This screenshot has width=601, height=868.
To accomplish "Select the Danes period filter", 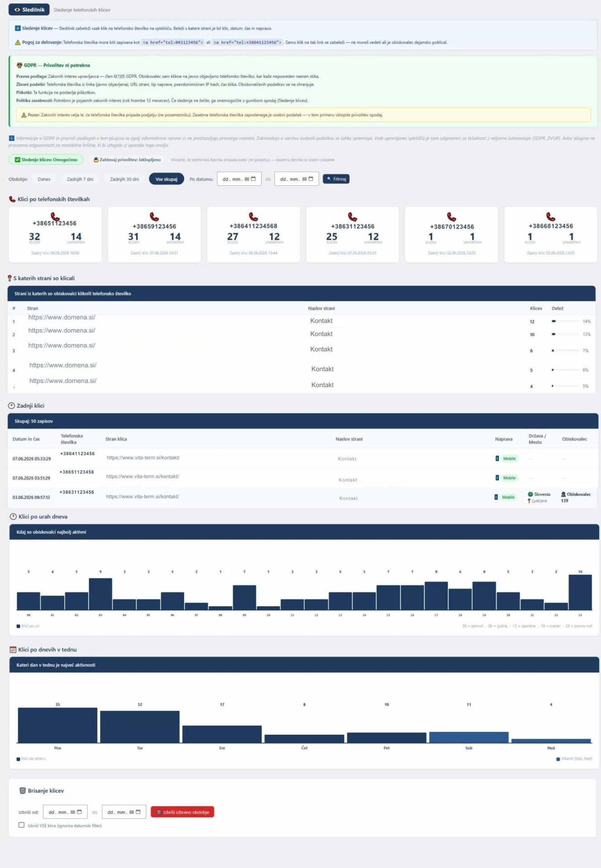I will [x=44, y=179].
